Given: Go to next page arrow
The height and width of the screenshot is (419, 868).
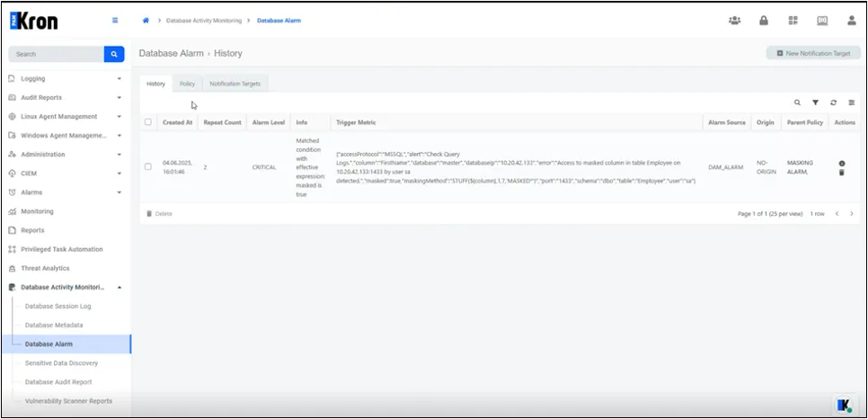Looking at the screenshot, I should [852, 213].
